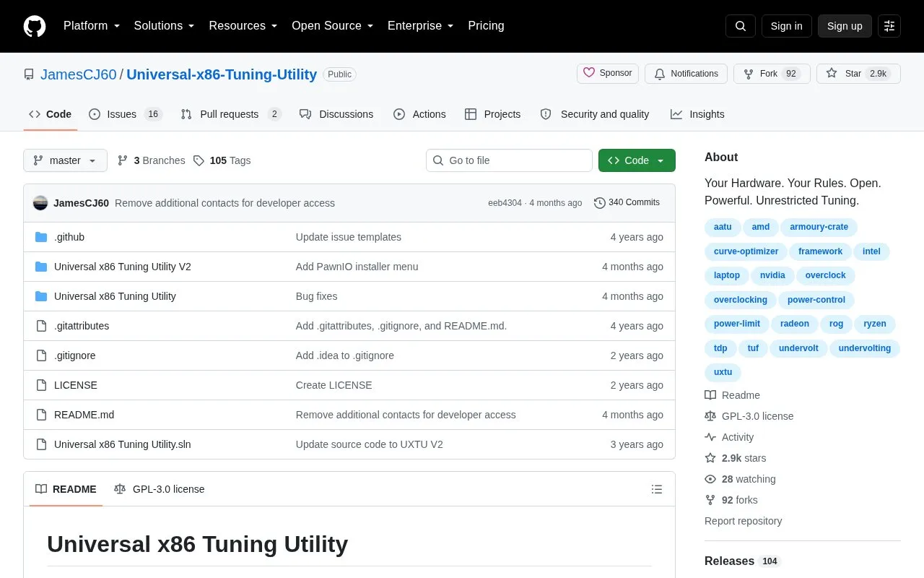Expand the Enterprise menu
This screenshot has height=578, width=924.
pyautogui.click(x=420, y=26)
